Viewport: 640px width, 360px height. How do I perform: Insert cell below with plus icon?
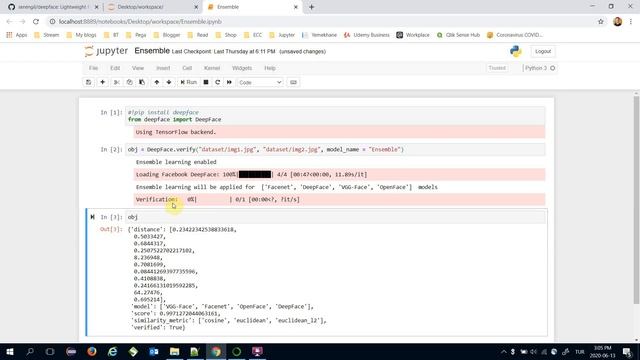pos(102,82)
